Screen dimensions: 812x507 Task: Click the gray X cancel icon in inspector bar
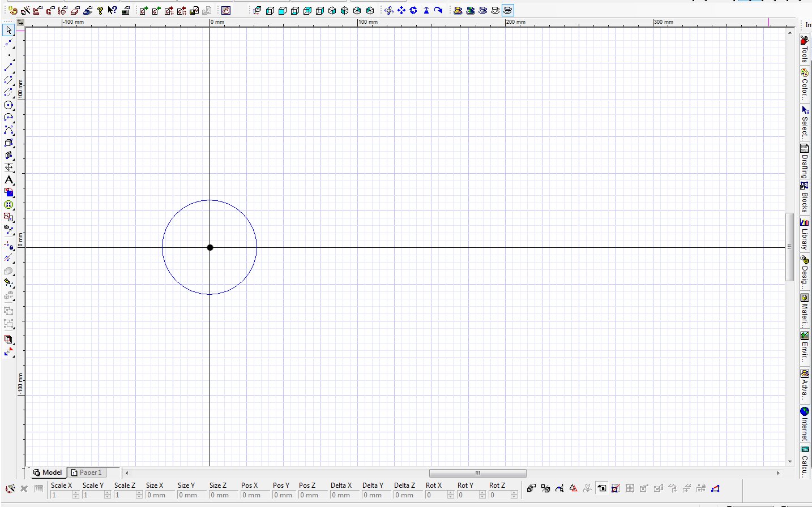point(24,489)
